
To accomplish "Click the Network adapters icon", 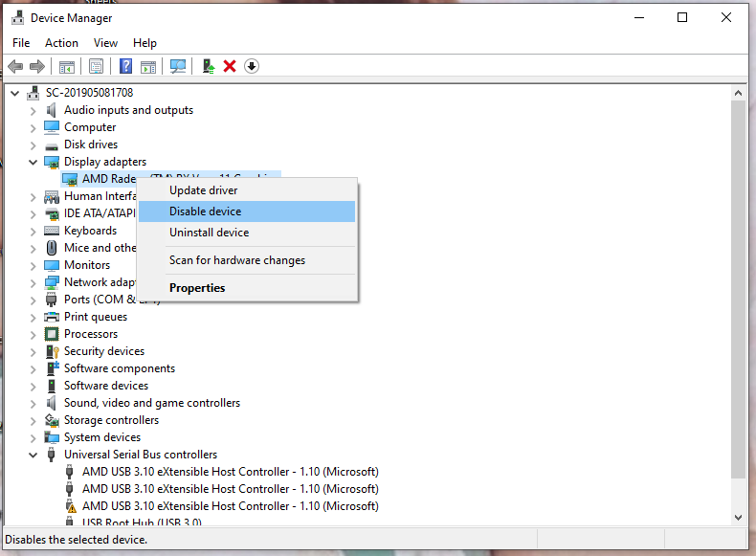I will (52, 282).
